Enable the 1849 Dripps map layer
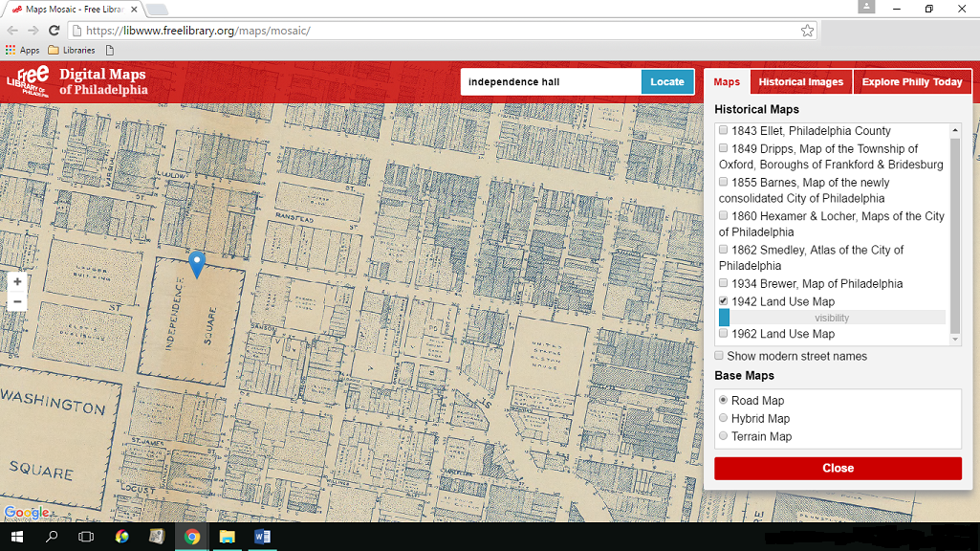 coord(723,148)
